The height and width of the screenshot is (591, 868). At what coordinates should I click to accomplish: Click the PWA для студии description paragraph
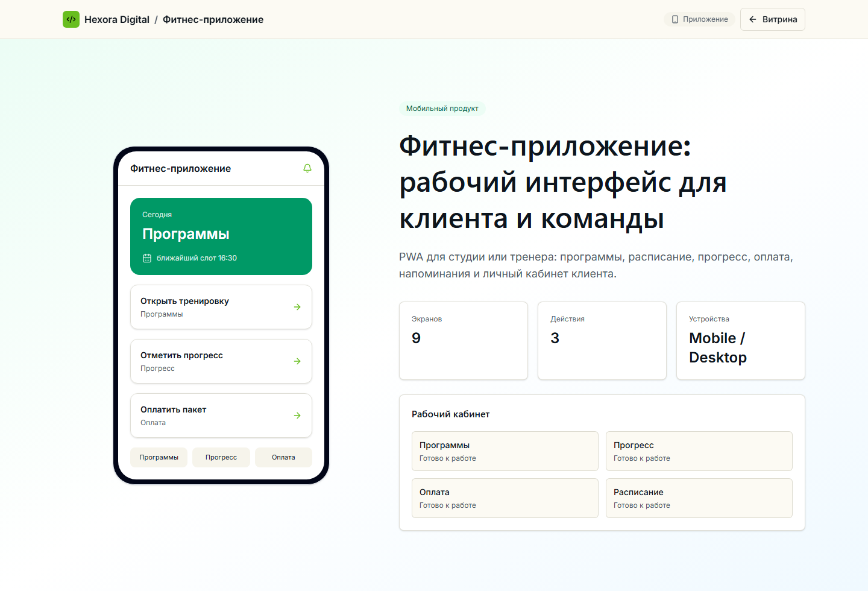pos(596,265)
